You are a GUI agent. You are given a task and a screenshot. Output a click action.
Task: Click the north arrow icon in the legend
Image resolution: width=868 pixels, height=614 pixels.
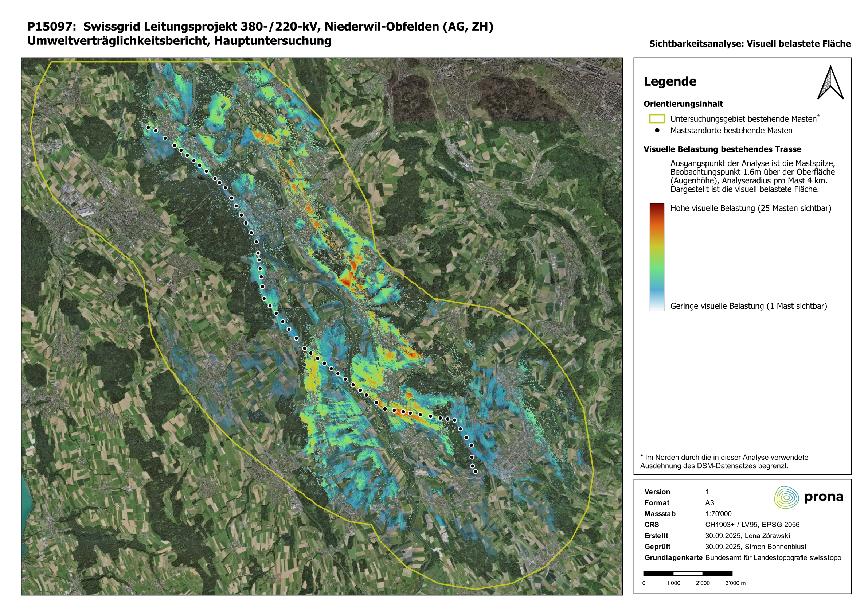click(x=830, y=82)
